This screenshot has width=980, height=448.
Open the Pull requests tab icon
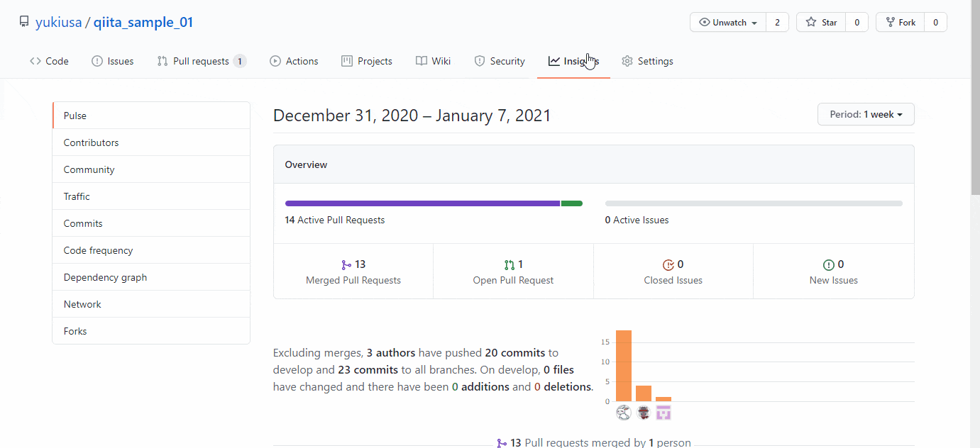point(162,61)
